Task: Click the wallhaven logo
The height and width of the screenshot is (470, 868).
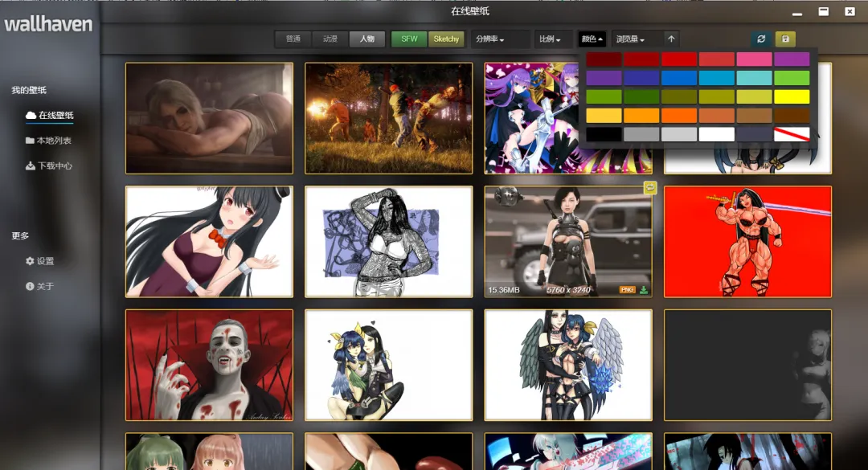Action: tap(48, 24)
